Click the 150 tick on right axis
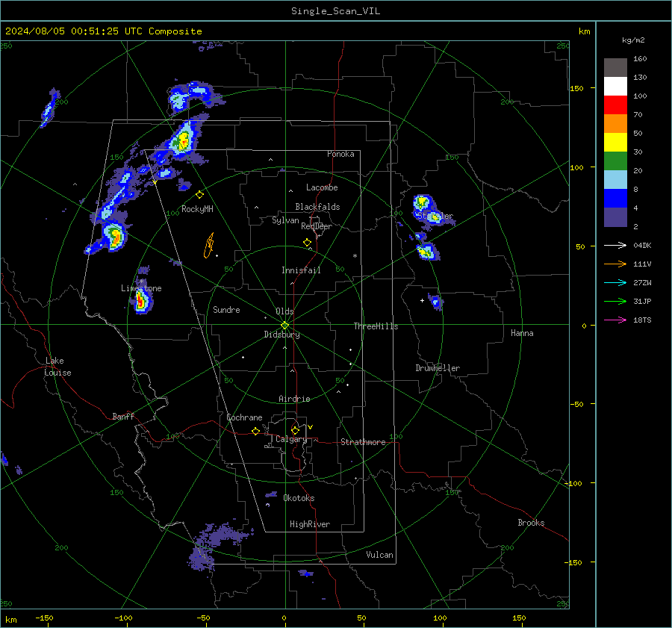The width and height of the screenshot is (672, 628). tap(576, 88)
